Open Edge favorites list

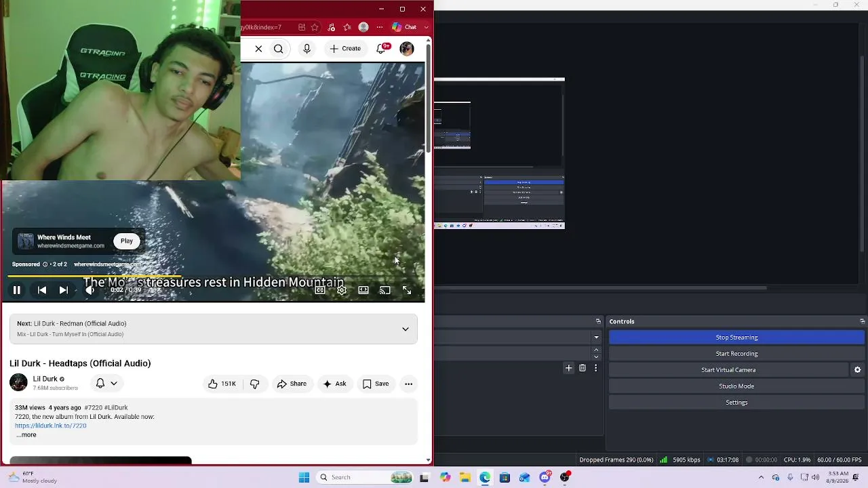point(347,27)
